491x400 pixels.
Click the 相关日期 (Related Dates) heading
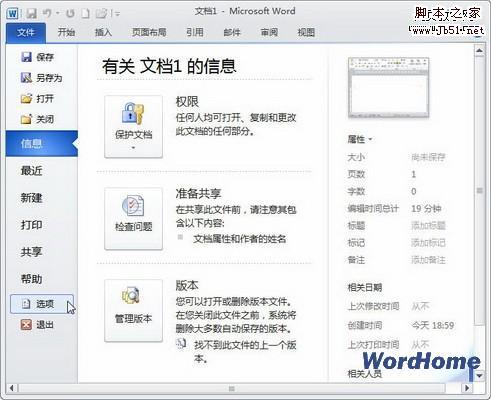coord(365,287)
